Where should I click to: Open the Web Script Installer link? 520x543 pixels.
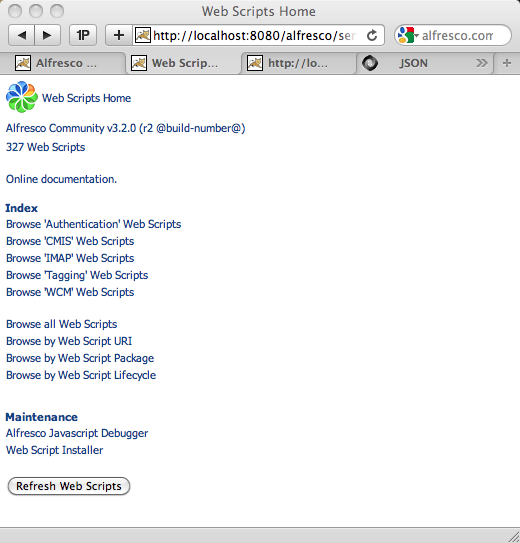(54, 450)
